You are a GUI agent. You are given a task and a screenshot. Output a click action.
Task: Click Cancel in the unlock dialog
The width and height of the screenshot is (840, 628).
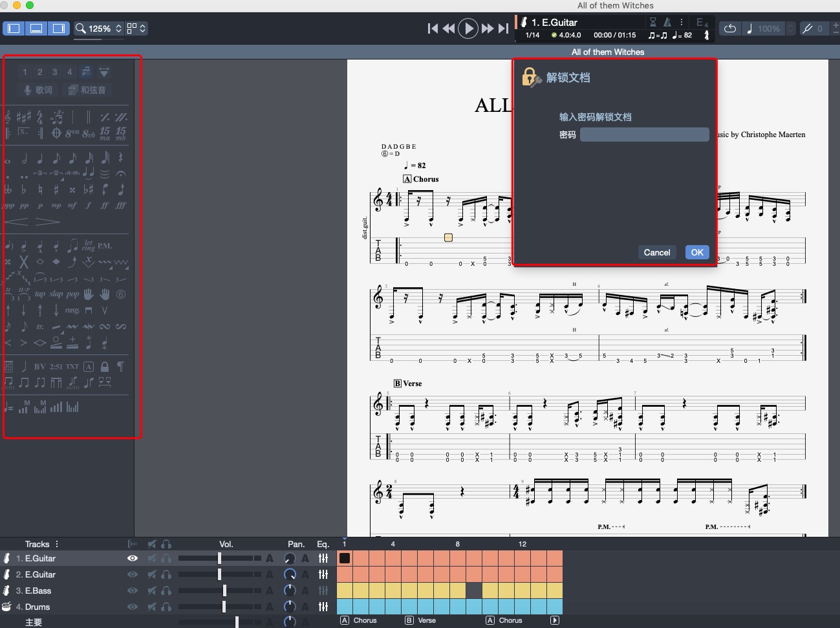(x=656, y=252)
